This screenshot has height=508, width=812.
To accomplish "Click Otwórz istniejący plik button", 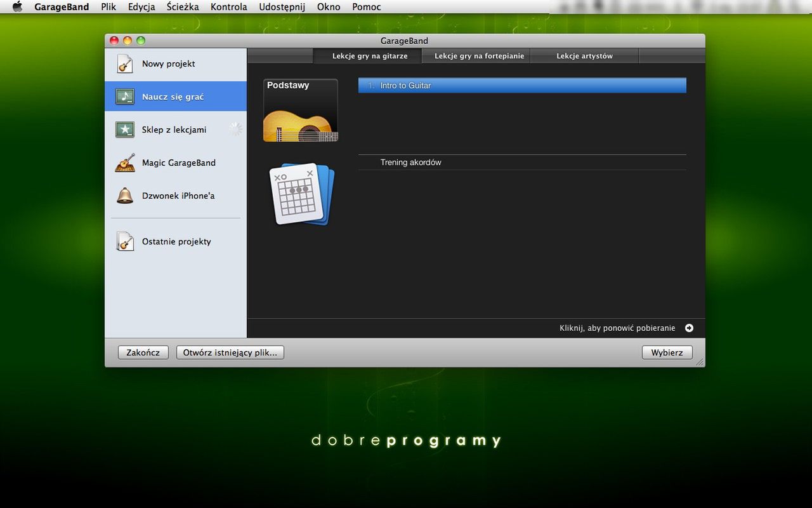I will 230,352.
